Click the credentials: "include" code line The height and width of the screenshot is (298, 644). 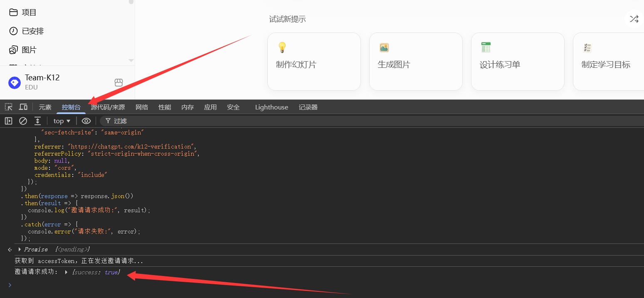coord(71,175)
